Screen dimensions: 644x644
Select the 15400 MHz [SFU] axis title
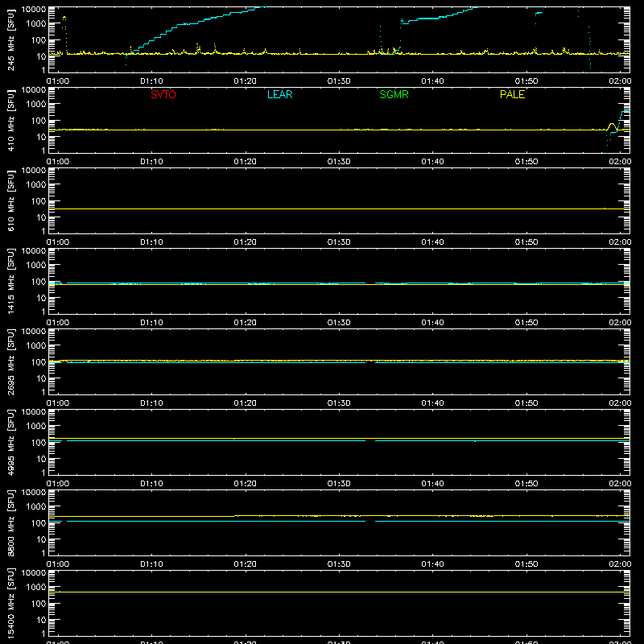pyautogui.click(x=10, y=603)
